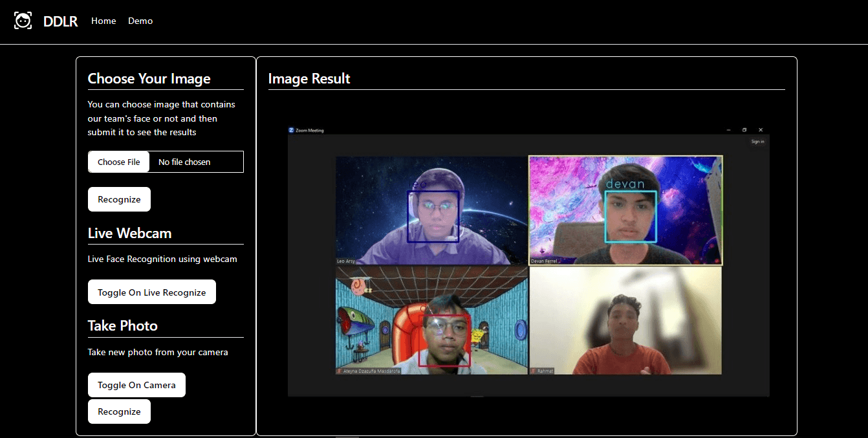Select the cyan face box labeled devan
This screenshot has width=868, height=438.
631,217
